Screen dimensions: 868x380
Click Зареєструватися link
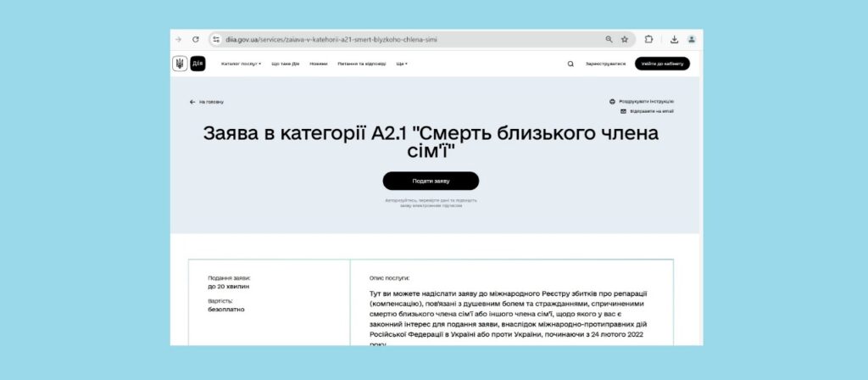tap(605, 64)
